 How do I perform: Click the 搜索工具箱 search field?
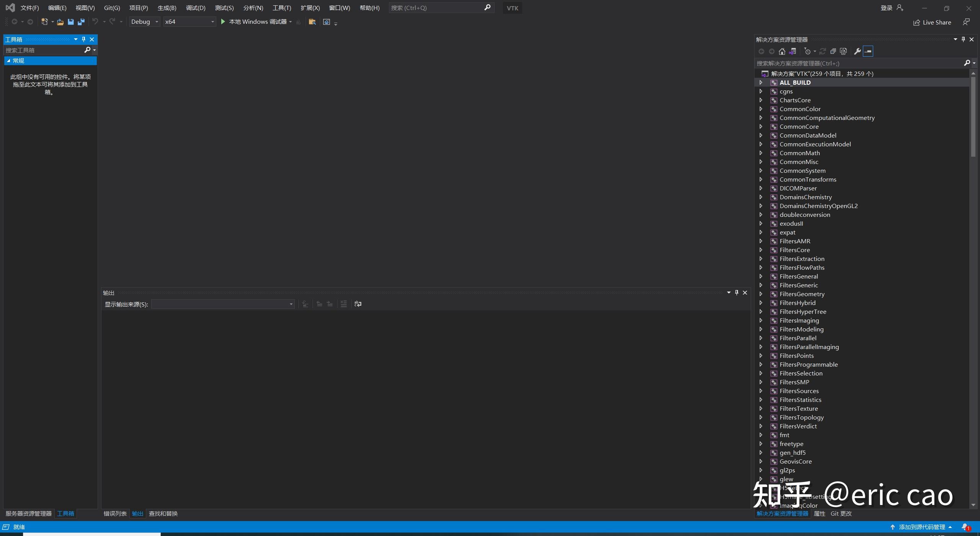tap(43, 50)
